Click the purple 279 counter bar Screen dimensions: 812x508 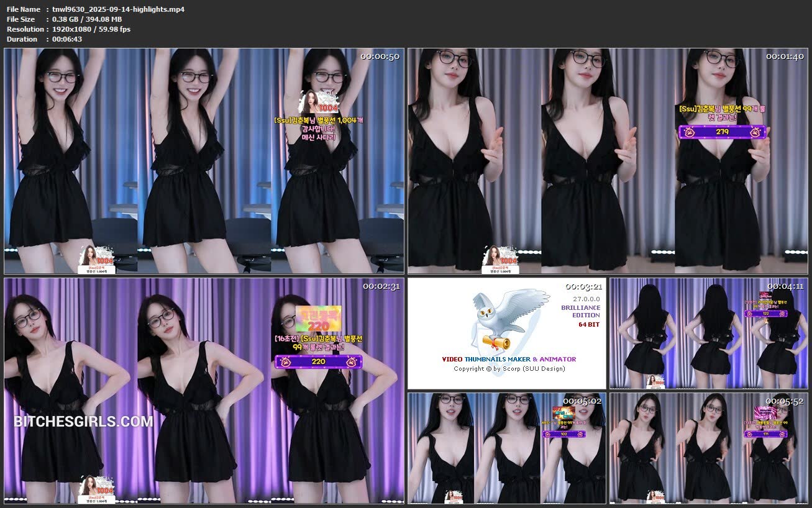[x=722, y=132]
